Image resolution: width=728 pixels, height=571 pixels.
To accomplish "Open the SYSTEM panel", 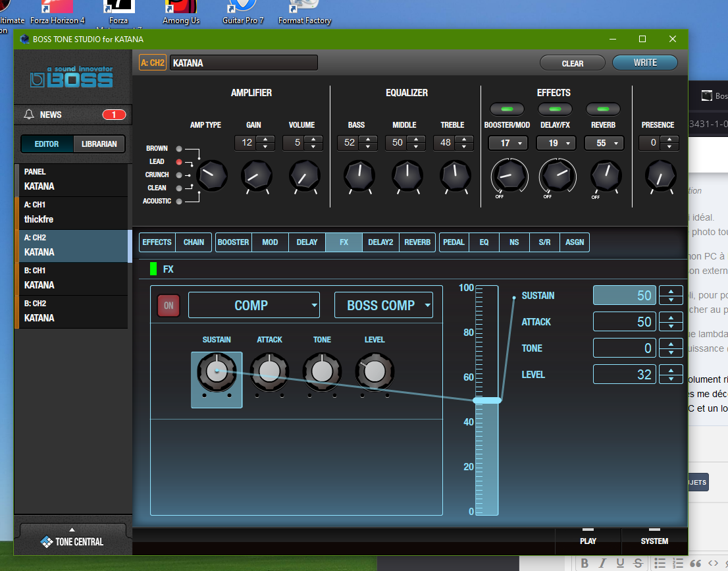I will 655,541.
